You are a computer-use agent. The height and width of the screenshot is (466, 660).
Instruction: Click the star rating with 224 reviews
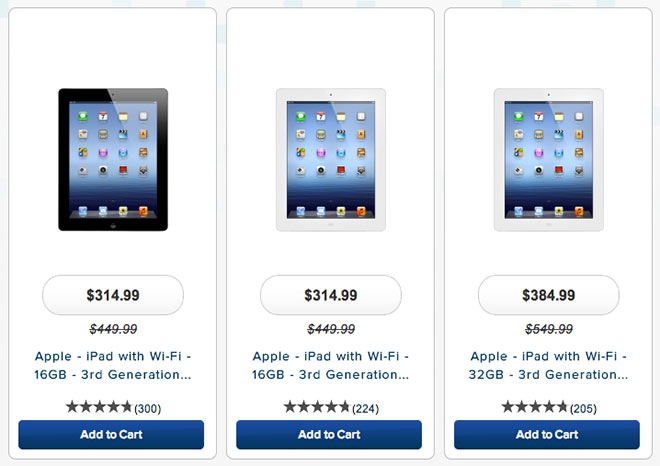click(317, 407)
